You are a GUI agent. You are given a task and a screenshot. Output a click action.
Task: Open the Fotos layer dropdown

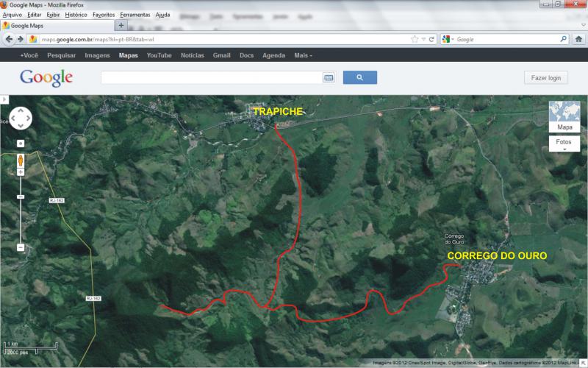(x=564, y=144)
